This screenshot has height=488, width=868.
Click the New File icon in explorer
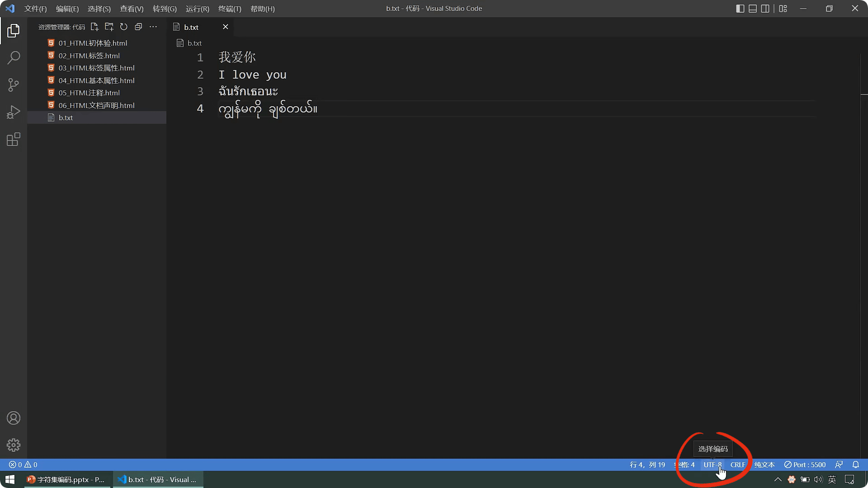point(94,27)
